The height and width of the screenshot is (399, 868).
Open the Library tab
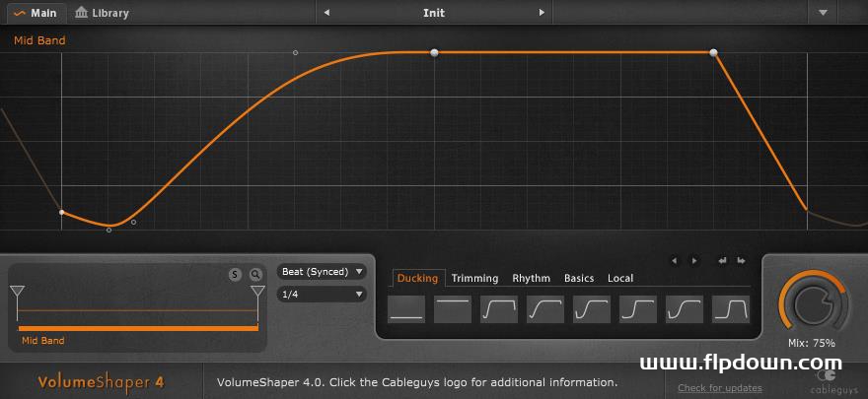pyautogui.click(x=102, y=13)
